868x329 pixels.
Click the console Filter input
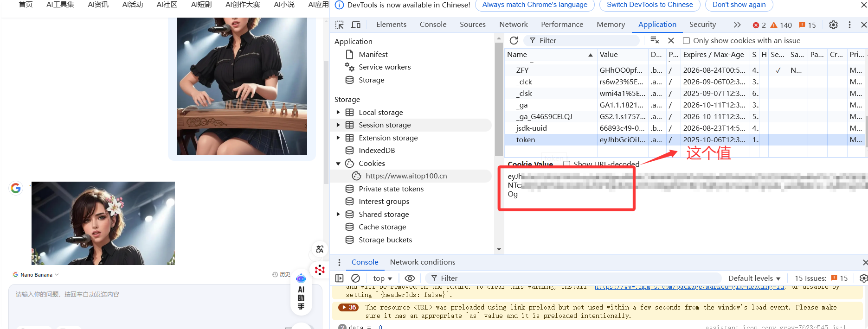point(573,278)
